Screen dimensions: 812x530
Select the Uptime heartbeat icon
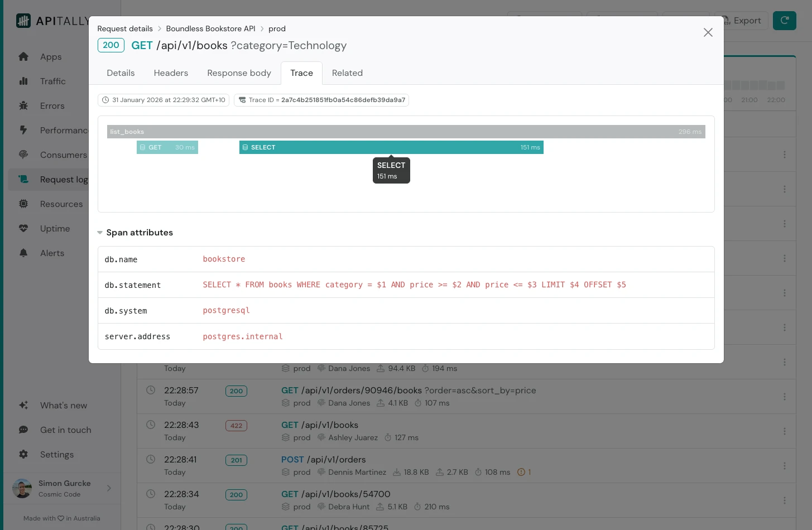coord(23,229)
